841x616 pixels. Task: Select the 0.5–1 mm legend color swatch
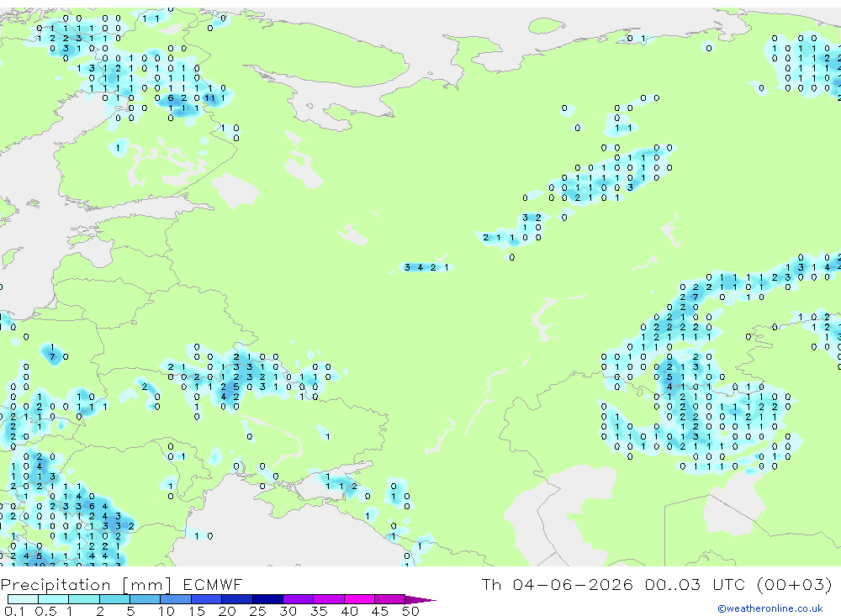point(54,599)
